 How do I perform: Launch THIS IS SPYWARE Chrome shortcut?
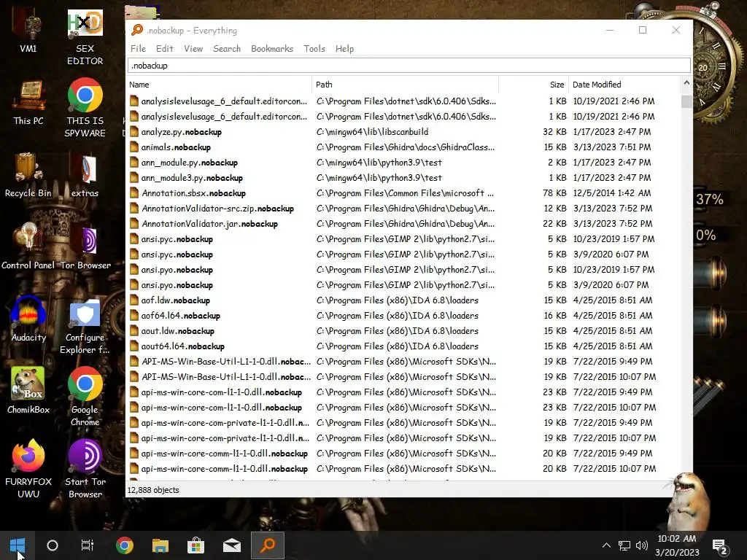(x=85, y=109)
